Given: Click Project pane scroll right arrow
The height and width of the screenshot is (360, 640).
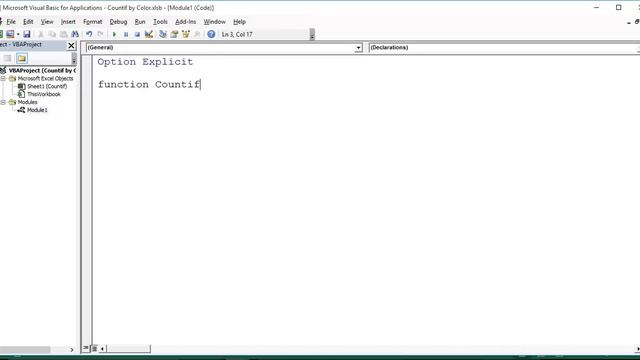Looking at the screenshot, I should point(72,350).
